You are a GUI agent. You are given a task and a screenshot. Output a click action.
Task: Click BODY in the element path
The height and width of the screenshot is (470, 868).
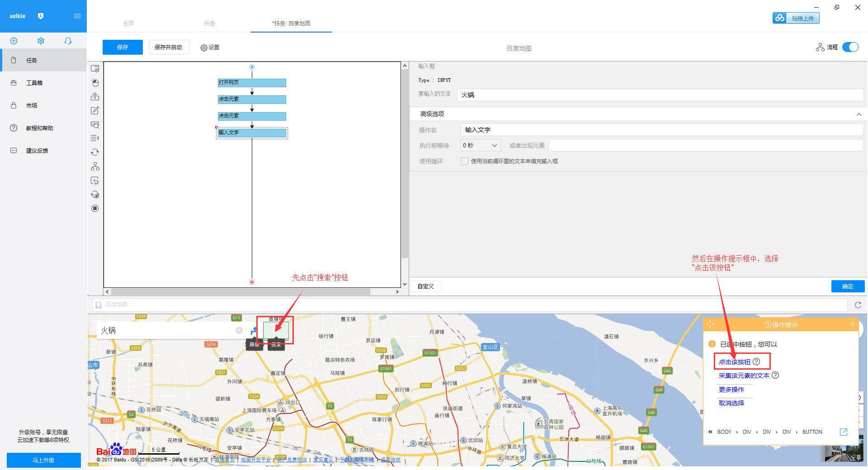[724, 432]
